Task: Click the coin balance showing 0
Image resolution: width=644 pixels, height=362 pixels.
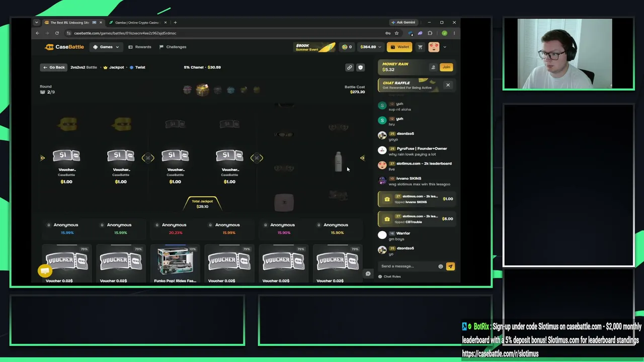Action: pos(347,47)
